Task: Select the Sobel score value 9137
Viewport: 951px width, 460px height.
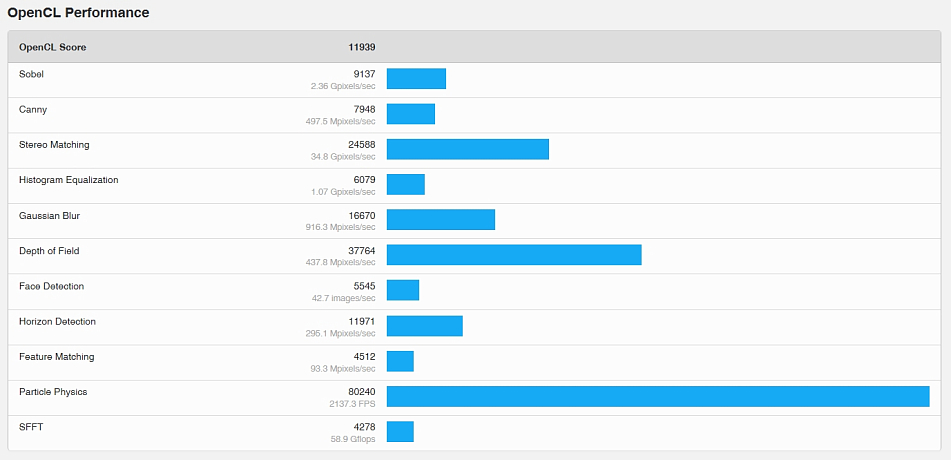Action: coord(364,74)
